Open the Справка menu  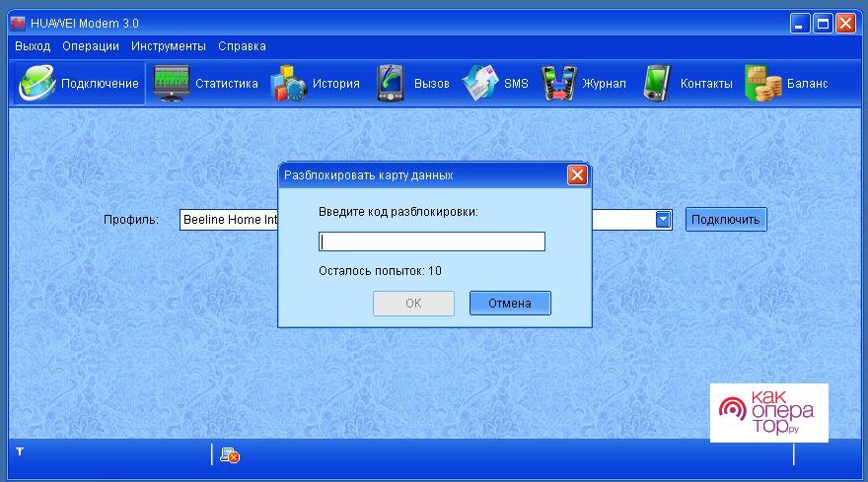pos(242,46)
